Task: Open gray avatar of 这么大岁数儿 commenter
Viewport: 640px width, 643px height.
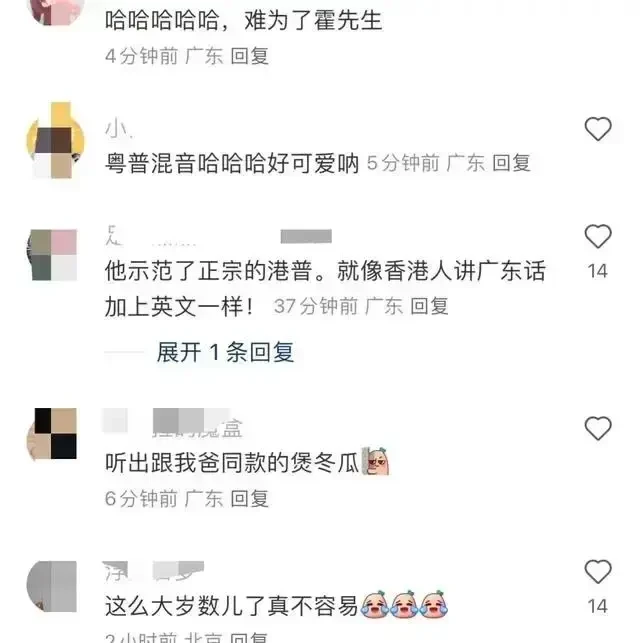Action: click(52, 586)
